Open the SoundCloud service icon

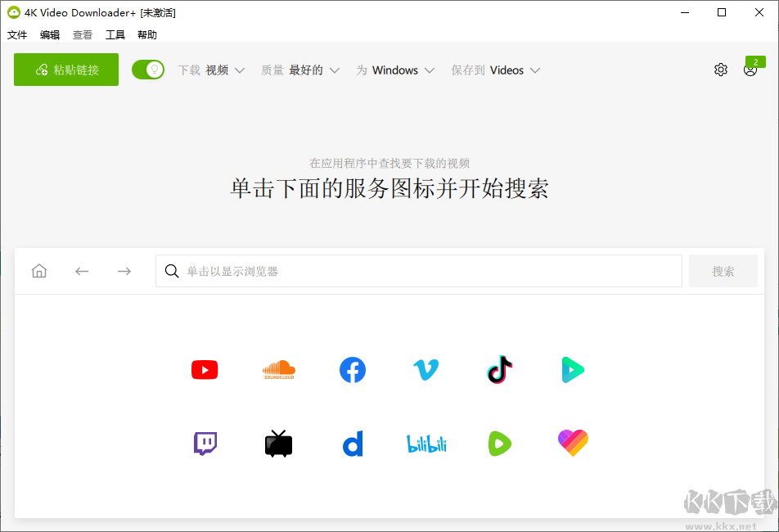(279, 370)
